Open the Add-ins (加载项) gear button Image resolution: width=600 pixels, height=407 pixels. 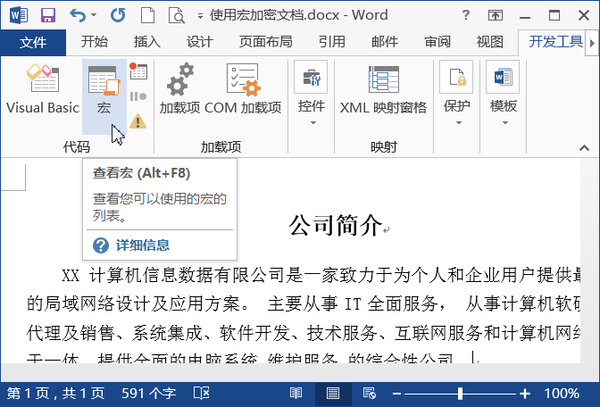pyautogui.click(x=179, y=89)
